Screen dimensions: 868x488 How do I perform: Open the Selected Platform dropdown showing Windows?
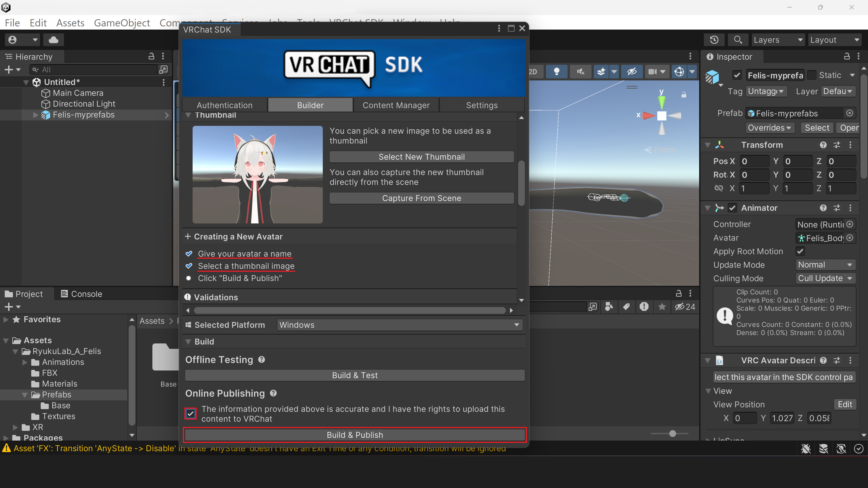tap(399, 325)
